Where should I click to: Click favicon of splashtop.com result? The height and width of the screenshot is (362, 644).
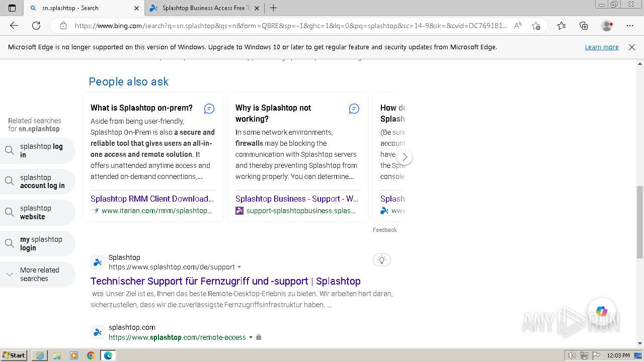(x=98, y=332)
